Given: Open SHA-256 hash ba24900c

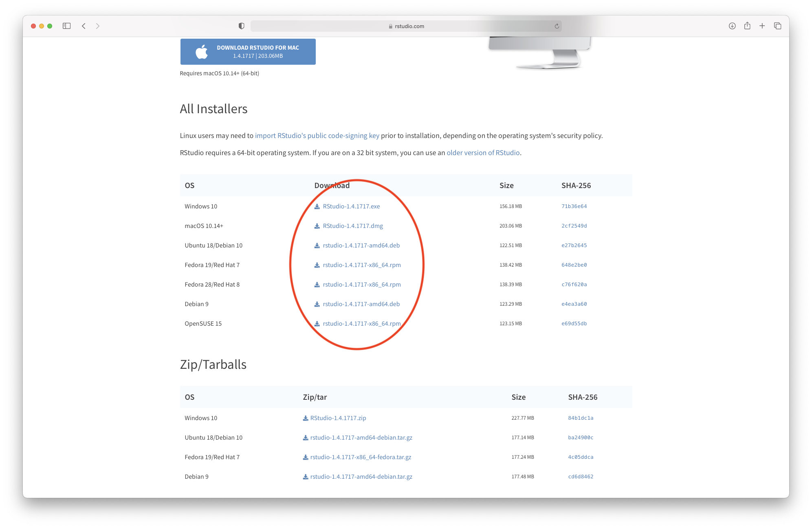Looking at the screenshot, I should tap(581, 438).
